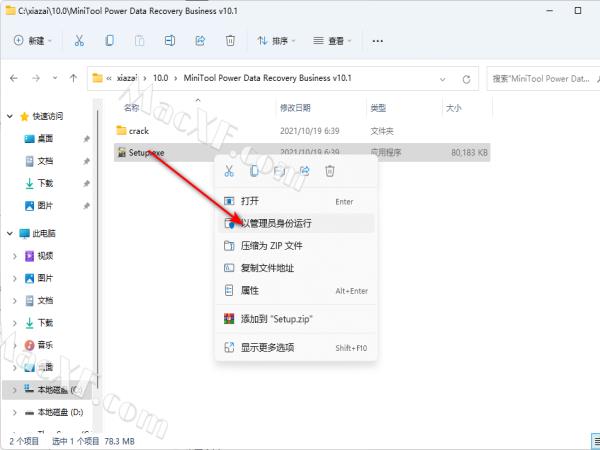Go back with the left arrow
The height and width of the screenshot is (450, 600).
click(x=14, y=78)
